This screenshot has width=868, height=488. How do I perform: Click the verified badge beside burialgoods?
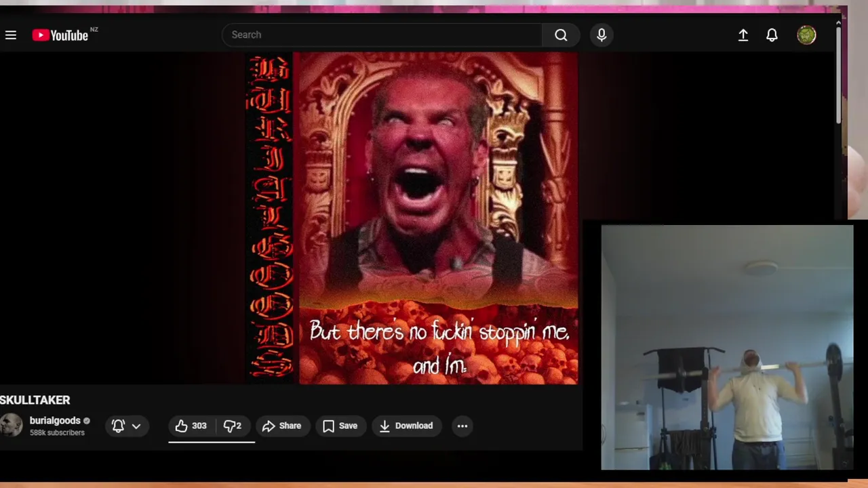pos(87,421)
